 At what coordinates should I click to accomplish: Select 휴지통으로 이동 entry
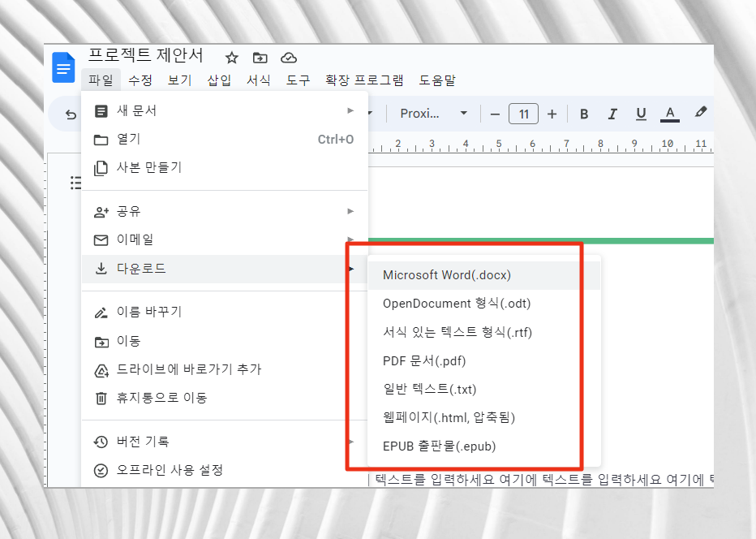[225, 398]
